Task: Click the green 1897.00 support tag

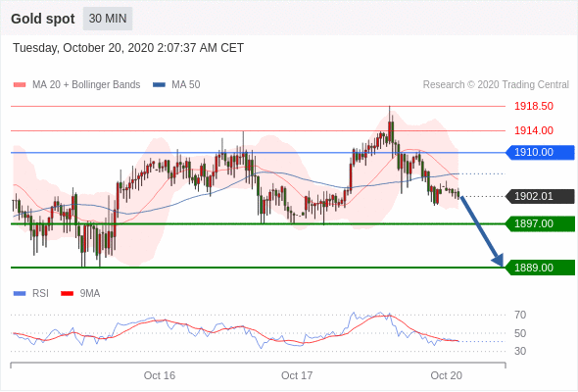Action: pyautogui.click(x=540, y=223)
